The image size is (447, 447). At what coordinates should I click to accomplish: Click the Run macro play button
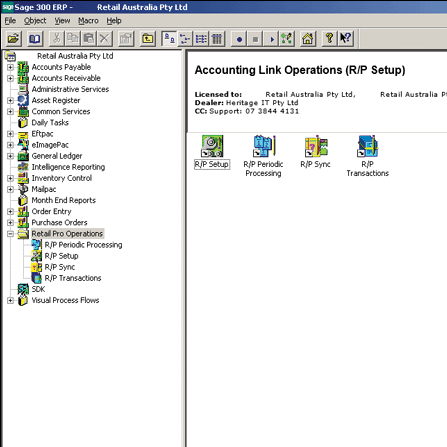271,39
